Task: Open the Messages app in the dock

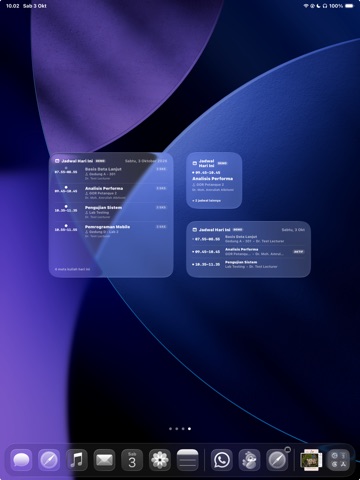Action: [x=21, y=460]
